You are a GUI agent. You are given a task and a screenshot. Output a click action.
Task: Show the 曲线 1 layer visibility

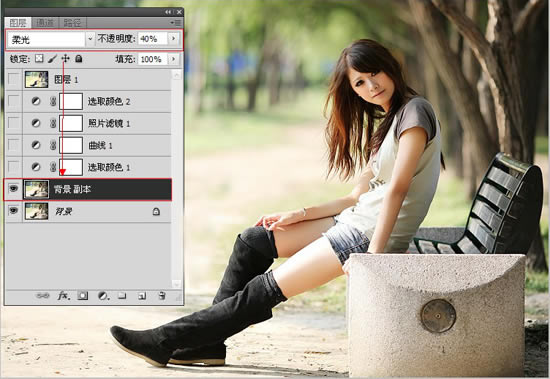pyautogui.click(x=13, y=145)
